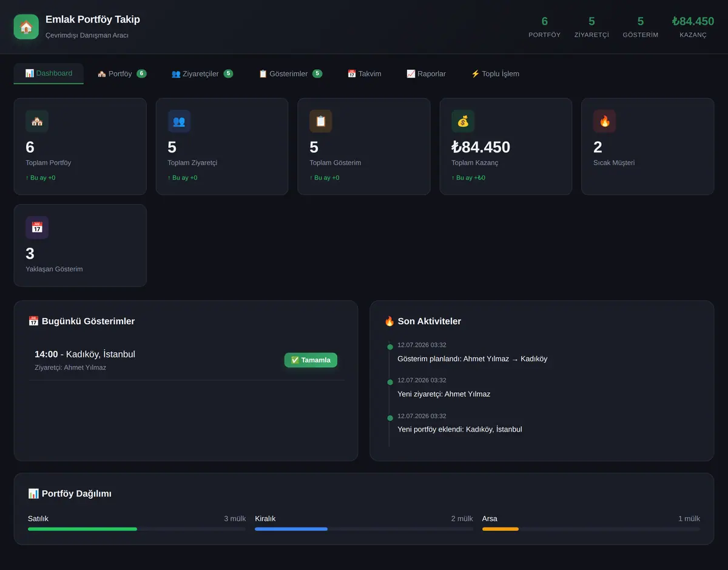The width and height of the screenshot is (728, 570).
Task: Click the '↑ Bu ay +0' line under Toplam Portföy
Action: (x=41, y=178)
